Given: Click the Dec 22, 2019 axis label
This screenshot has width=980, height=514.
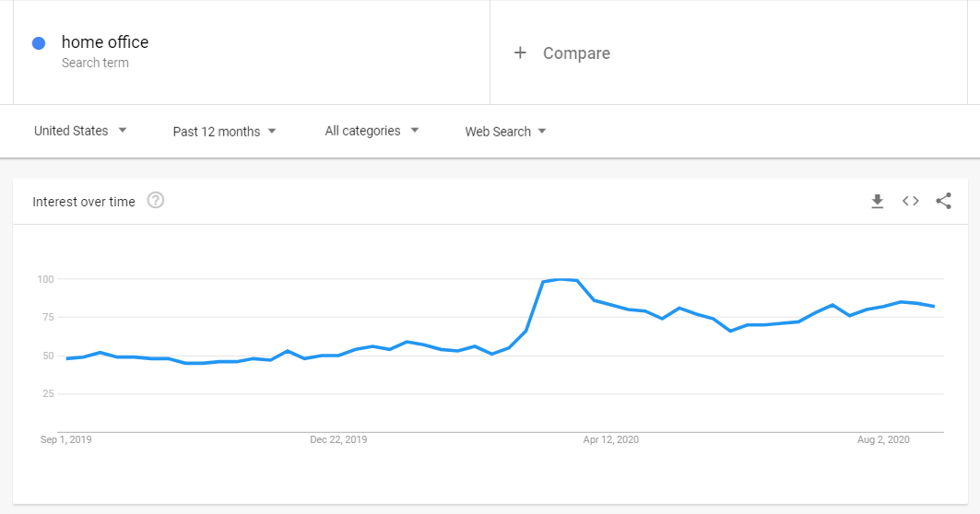Looking at the screenshot, I should [x=338, y=439].
